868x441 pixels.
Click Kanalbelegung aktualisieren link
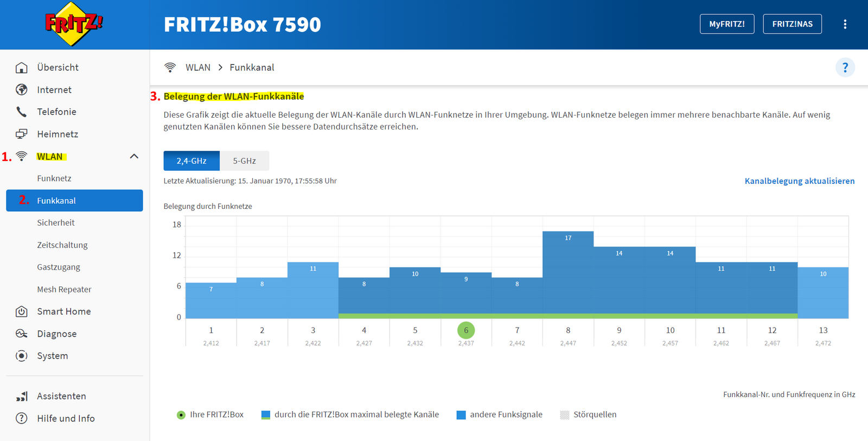800,181
